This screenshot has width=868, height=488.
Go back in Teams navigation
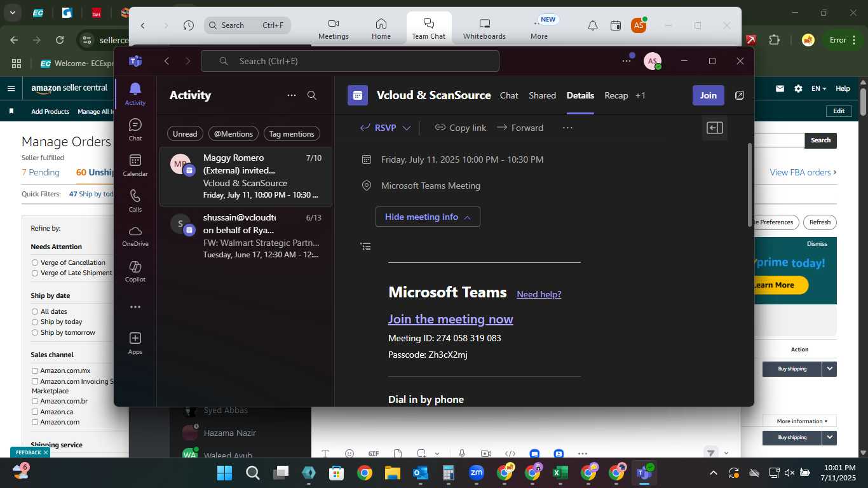pyautogui.click(x=166, y=61)
